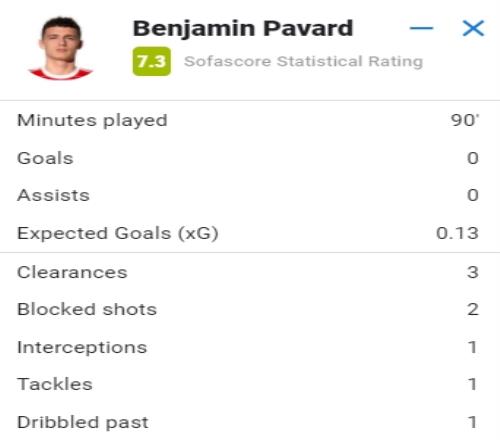Click the 90' minutes value
Image resolution: width=500 pixels, height=440 pixels.
[465, 120]
